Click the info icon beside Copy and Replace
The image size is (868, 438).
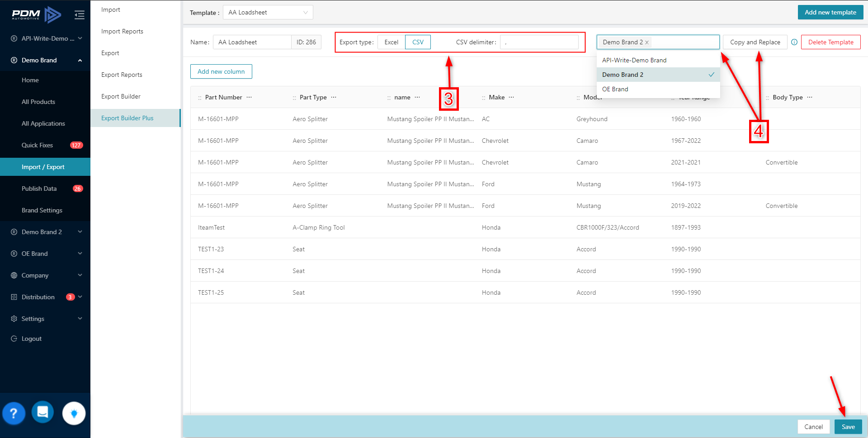(794, 42)
